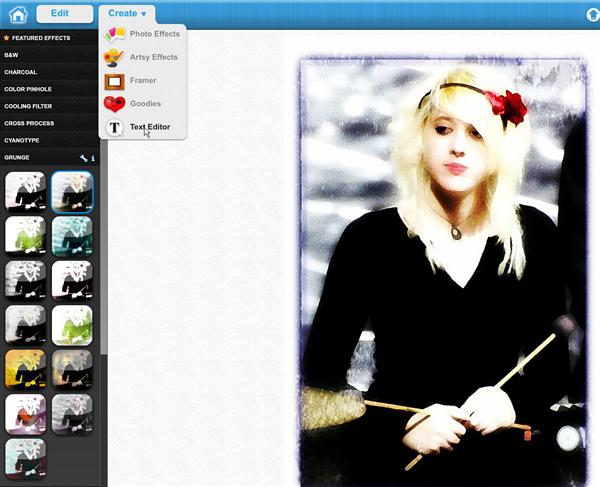This screenshot has height=487, width=600.
Task: Apply the teal cyan Grunge thumbnail
Action: [x=72, y=236]
